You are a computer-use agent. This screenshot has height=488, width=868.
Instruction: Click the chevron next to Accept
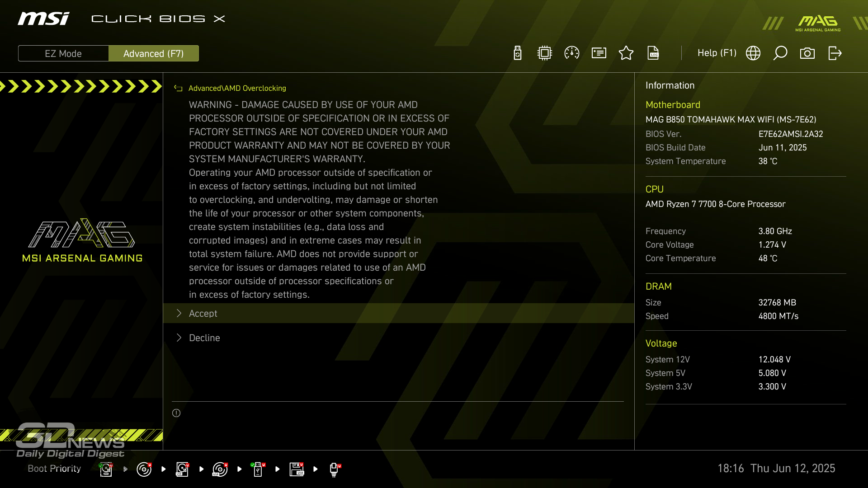click(x=179, y=313)
